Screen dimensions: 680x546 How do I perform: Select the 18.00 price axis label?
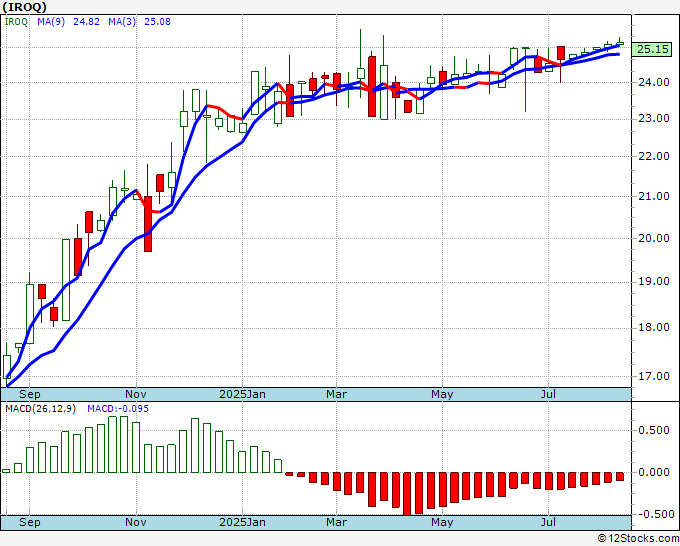pyautogui.click(x=654, y=327)
